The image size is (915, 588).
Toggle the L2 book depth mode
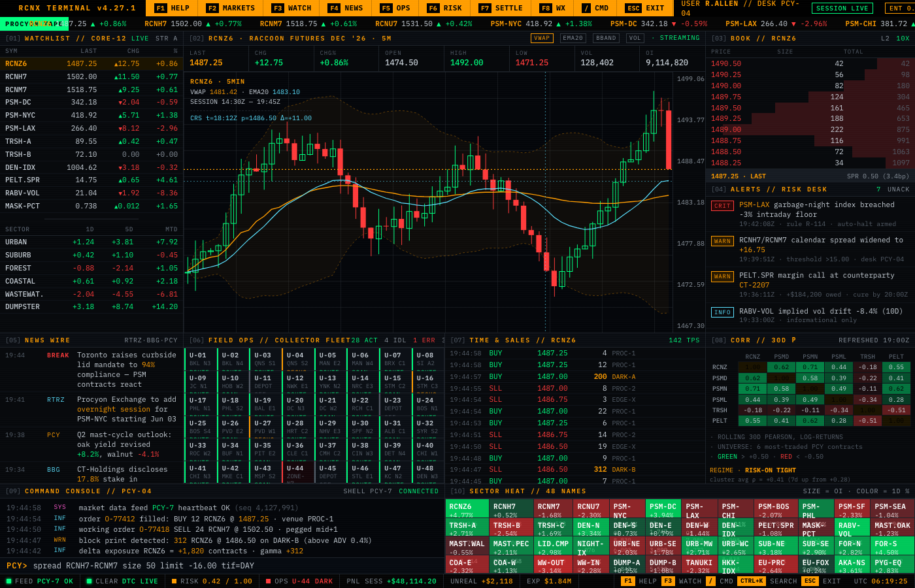[885, 39]
